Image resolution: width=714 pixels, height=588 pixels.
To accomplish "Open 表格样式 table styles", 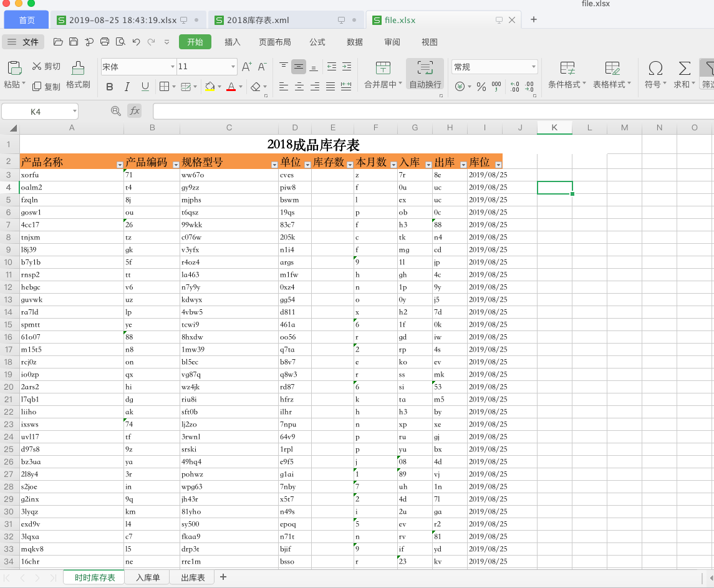I will [612, 74].
